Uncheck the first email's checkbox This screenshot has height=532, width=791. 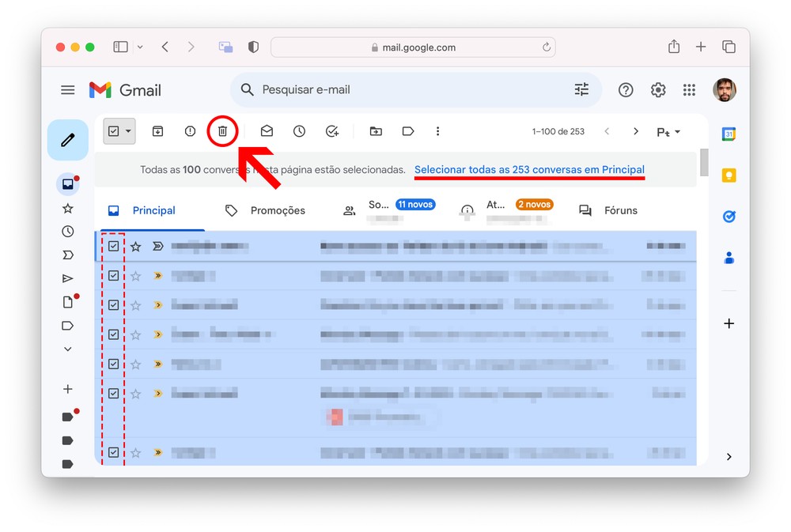pyautogui.click(x=114, y=247)
